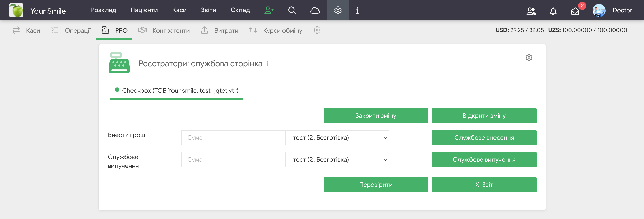Open the users group icon
This screenshot has width=644, height=219.
coord(531,11)
